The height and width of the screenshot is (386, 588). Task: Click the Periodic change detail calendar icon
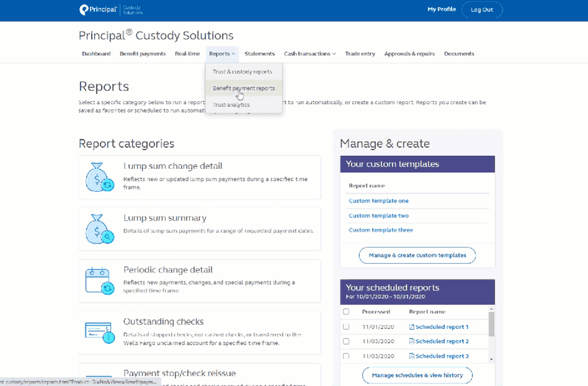click(98, 279)
